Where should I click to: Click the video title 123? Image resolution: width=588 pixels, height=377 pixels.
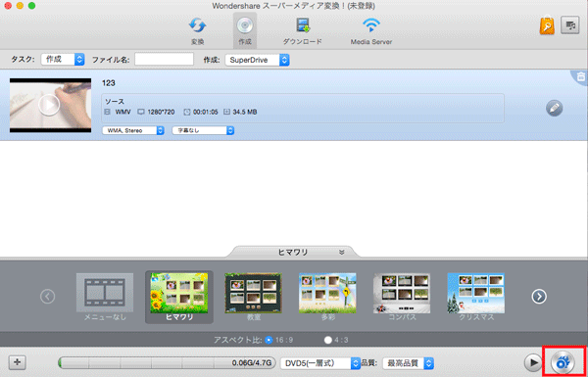[x=109, y=83]
